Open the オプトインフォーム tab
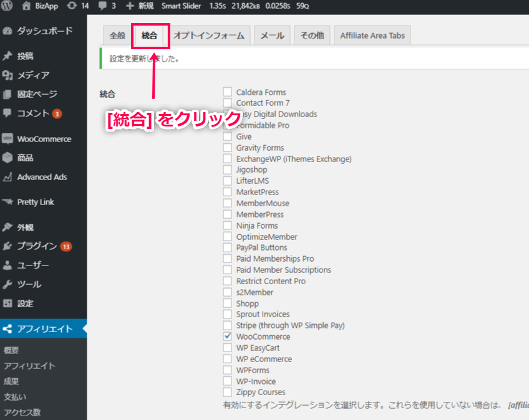The width and height of the screenshot is (529, 420). click(209, 36)
